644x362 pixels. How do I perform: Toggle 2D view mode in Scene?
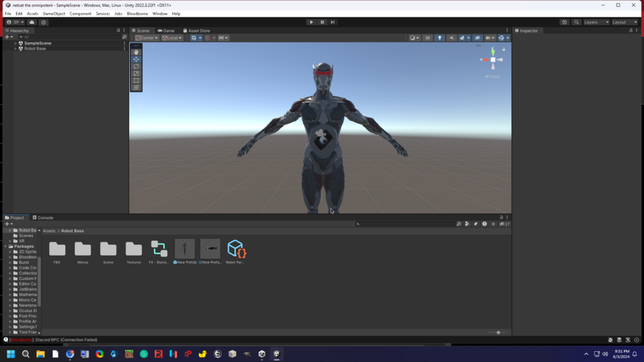[427, 38]
